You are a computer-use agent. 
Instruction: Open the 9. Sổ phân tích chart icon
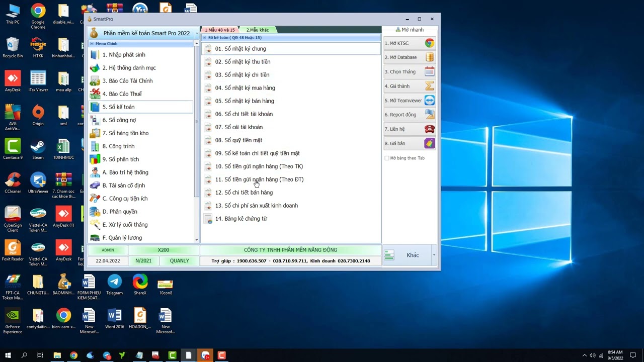point(95,159)
